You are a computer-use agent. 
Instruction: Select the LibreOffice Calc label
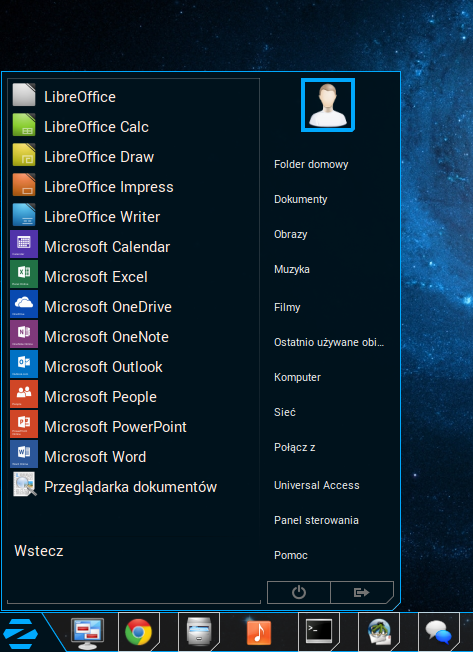96,127
